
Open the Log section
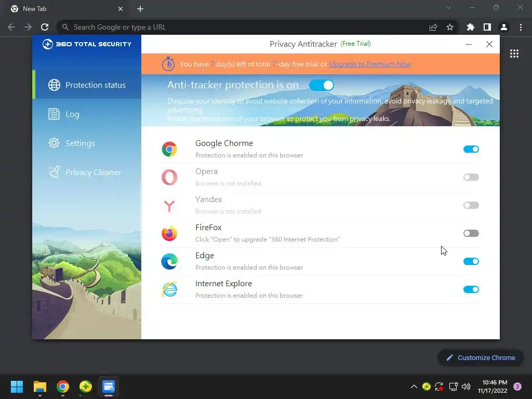[x=87, y=114]
